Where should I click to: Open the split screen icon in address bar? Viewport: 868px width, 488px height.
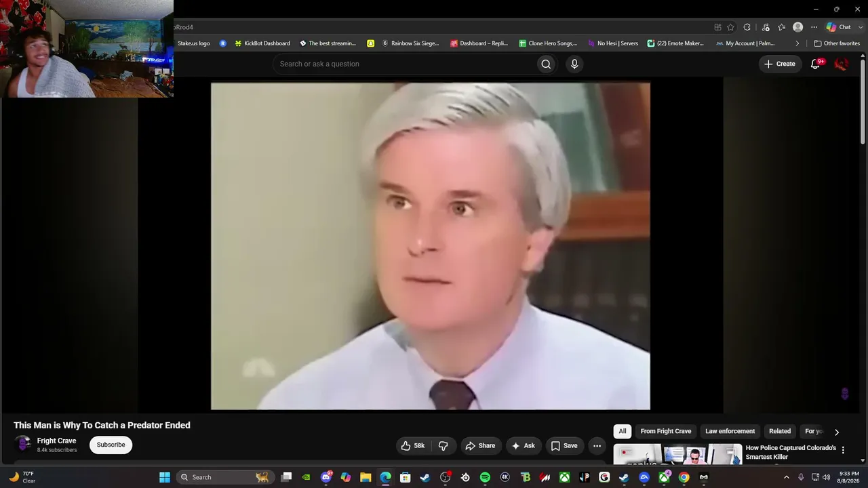(717, 27)
